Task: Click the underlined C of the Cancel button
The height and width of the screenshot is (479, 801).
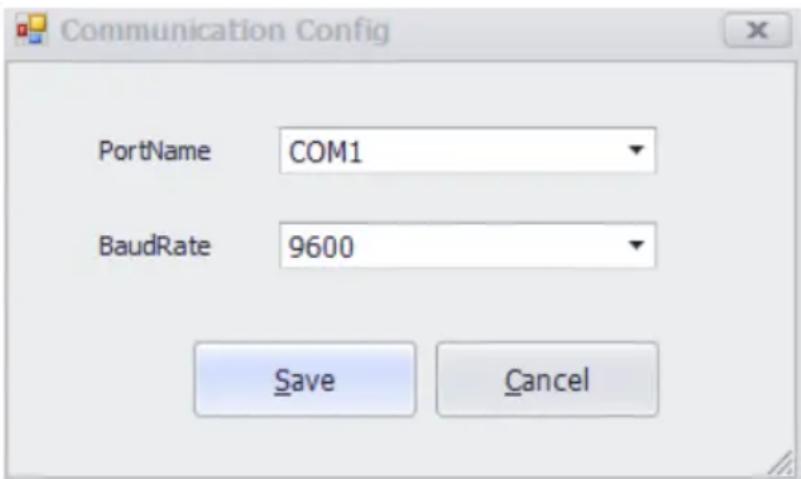Action: pyautogui.click(x=513, y=381)
